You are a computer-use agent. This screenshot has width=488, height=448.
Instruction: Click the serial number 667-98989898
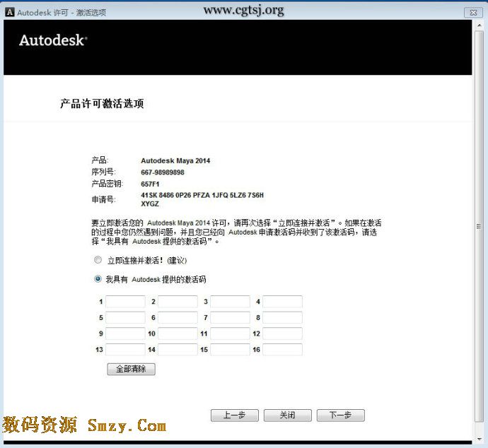163,172
